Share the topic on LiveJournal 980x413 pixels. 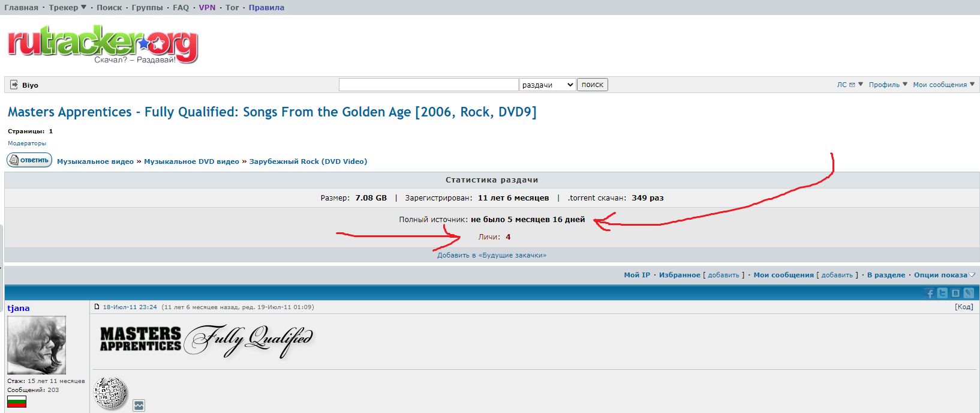coord(969,293)
